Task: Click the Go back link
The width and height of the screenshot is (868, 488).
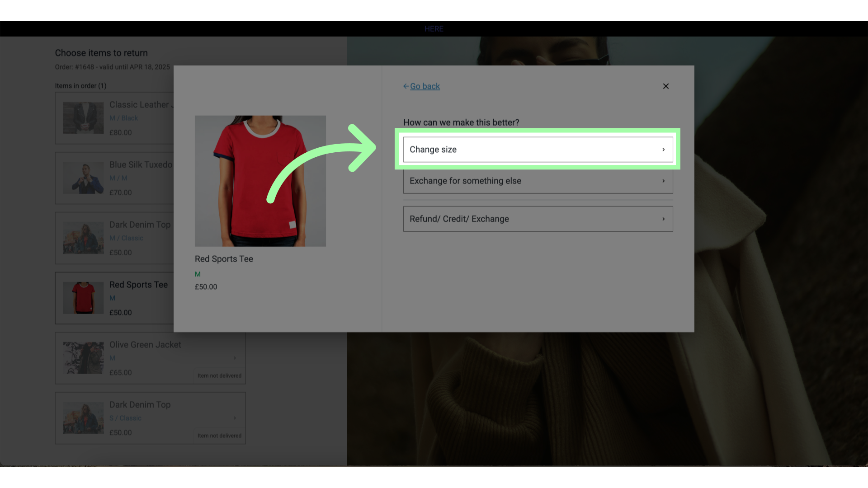Action: pyautogui.click(x=421, y=86)
